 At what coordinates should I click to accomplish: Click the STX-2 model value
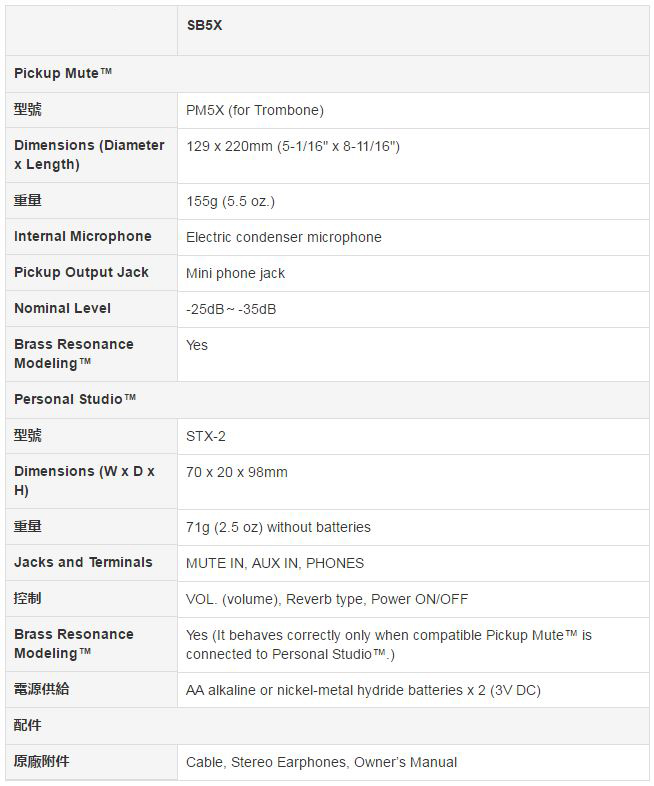tap(205, 436)
